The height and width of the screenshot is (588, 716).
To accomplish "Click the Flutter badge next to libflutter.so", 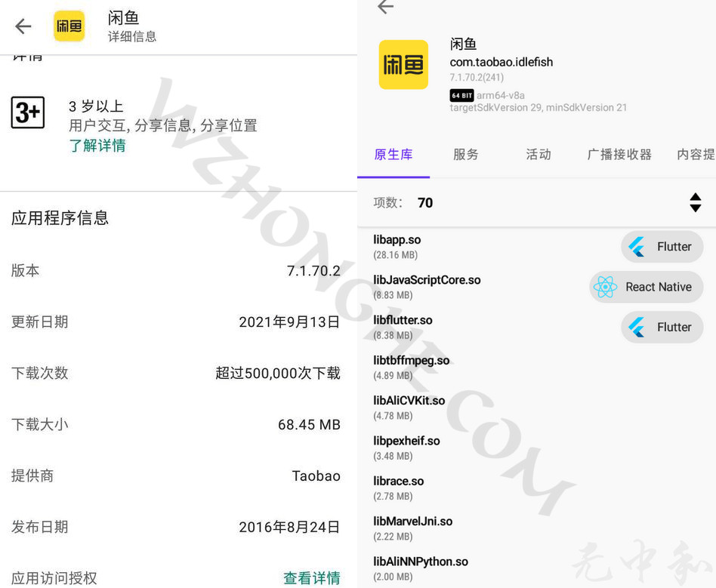I will (662, 327).
